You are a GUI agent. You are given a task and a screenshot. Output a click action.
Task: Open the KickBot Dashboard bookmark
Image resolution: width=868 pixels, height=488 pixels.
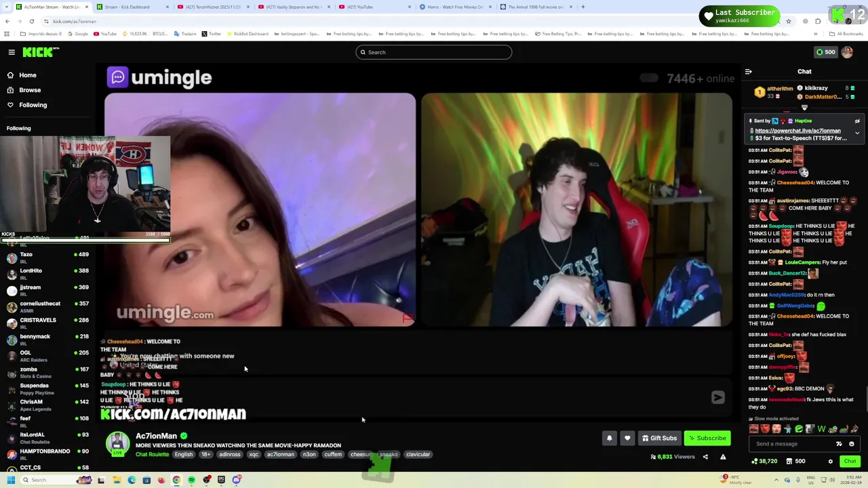(249, 34)
